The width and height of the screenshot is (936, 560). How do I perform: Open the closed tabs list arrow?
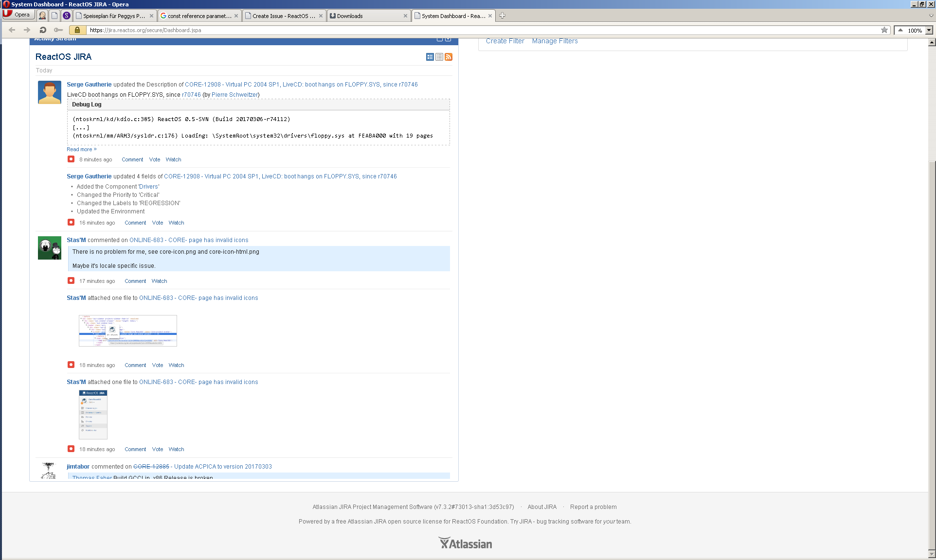931,16
